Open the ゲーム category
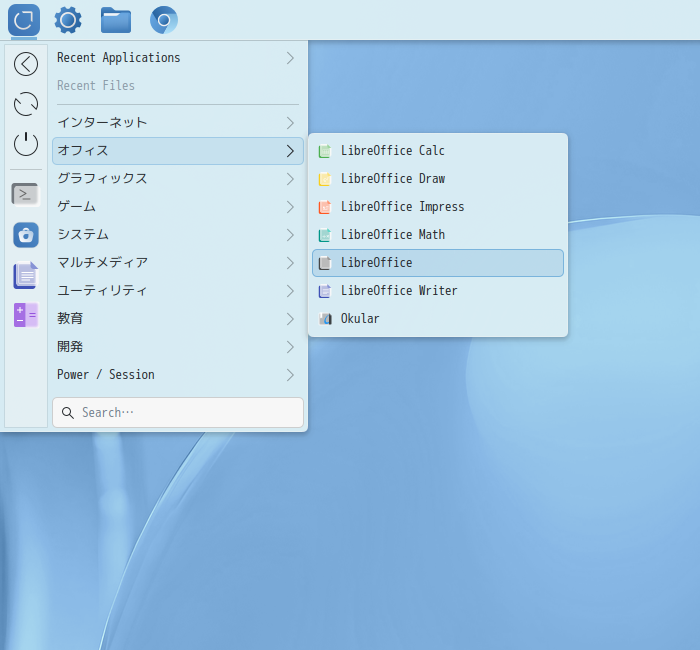Image resolution: width=700 pixels, height=650 pixels. click(178, 207)
